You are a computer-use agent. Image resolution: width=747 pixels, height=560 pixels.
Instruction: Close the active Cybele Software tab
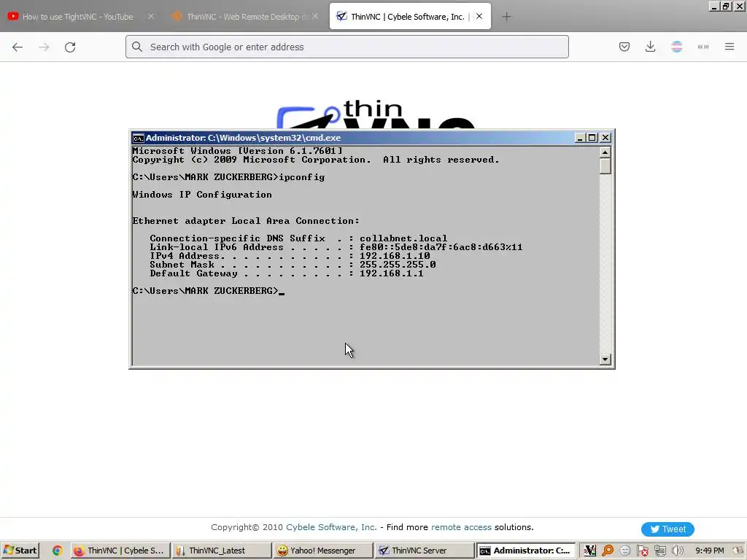coord(479,16)
